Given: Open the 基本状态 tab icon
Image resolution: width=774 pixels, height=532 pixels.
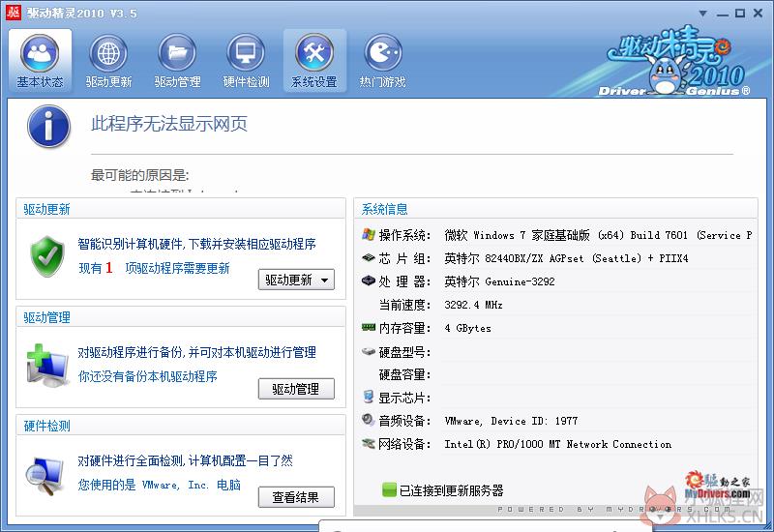Looking at the screenshot, I should (40, 61).
